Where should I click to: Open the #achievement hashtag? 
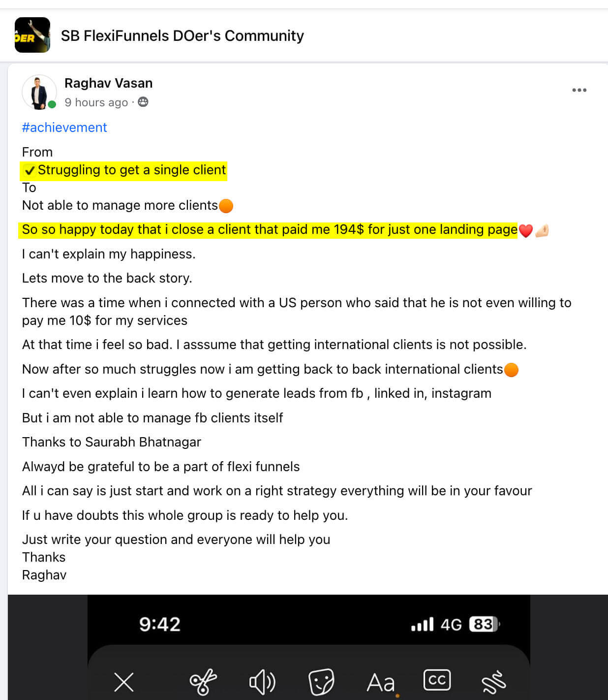tap(64, 127)
